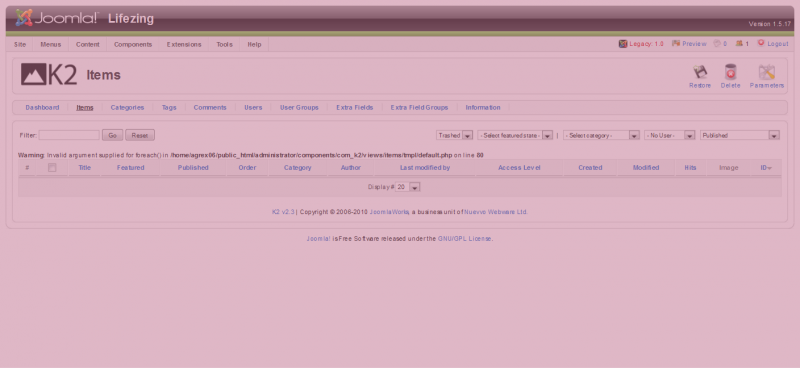Open the Nuevvo Webware Ltd. link
Screen dimensions: 800x368
[496, 212]
